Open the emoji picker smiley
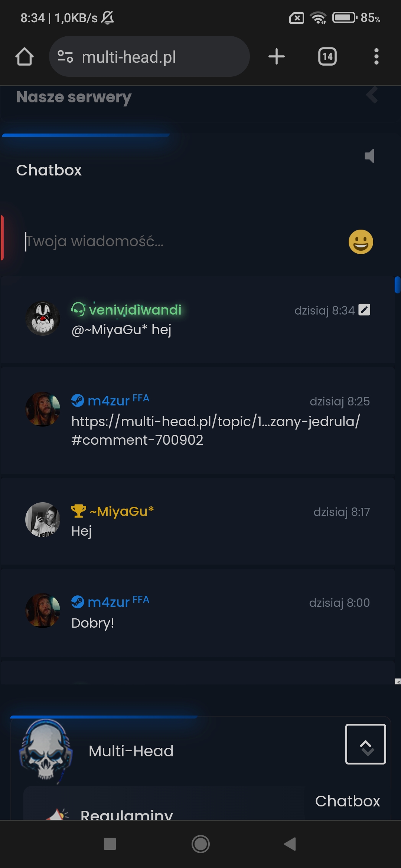The image size is (401, 868). [x=361, y=242]
